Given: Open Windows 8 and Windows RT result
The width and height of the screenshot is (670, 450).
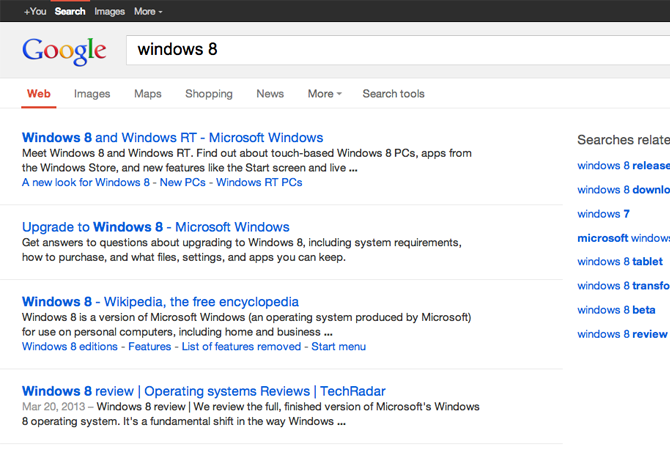Looking at the screenshot, I should click(173, 138).
